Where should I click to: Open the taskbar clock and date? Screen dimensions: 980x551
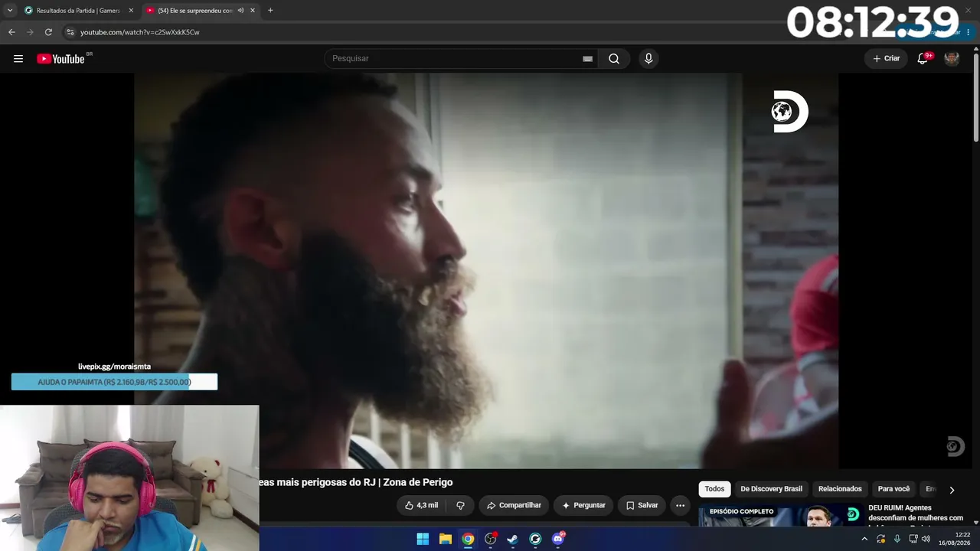click(955, 539)
